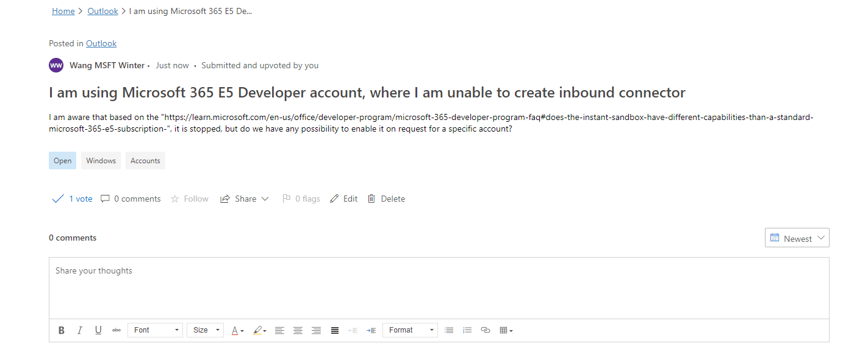868x360 pixels.
Task: Toggle bold formatting in comment editor
Action: point(61,330)
